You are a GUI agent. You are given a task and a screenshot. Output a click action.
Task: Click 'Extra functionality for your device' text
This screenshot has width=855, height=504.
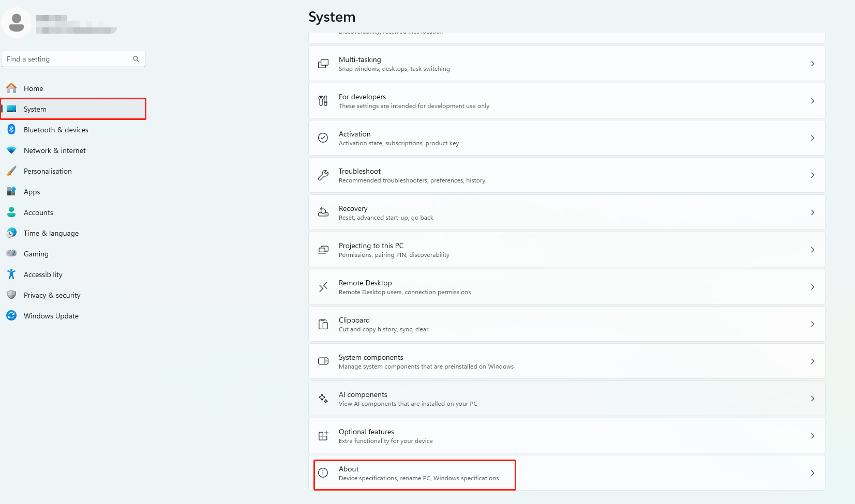385,441
